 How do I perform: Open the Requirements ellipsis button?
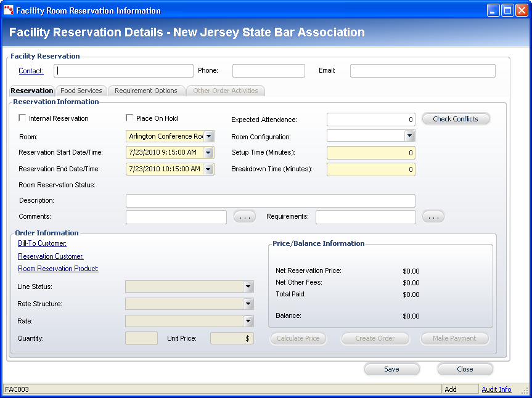(433, 217)
